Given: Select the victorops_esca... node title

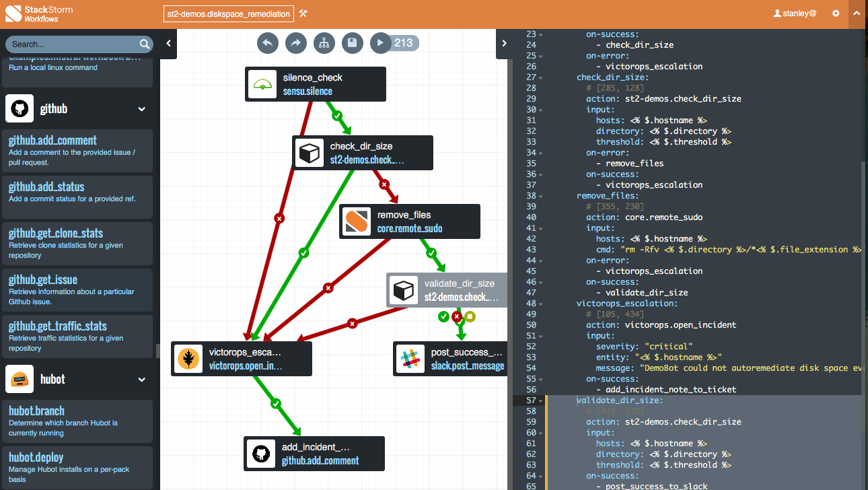Looking at the screenshot, I should point(246,352).
